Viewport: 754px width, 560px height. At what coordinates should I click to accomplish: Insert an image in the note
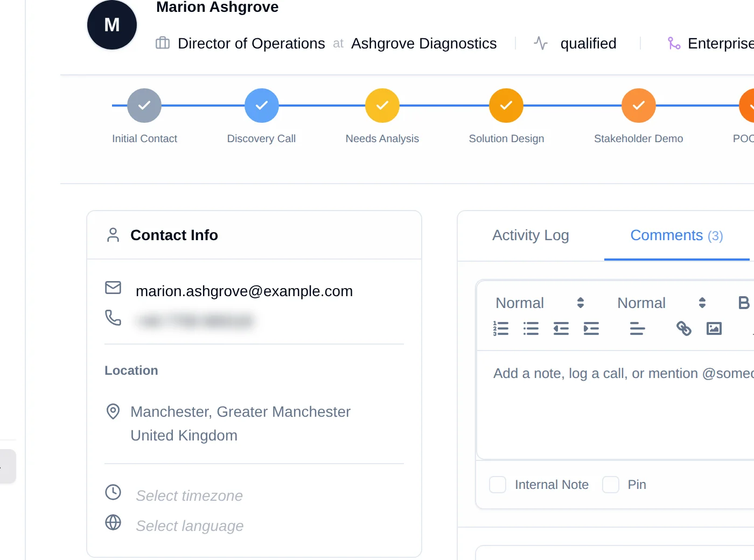click(714, 328)
